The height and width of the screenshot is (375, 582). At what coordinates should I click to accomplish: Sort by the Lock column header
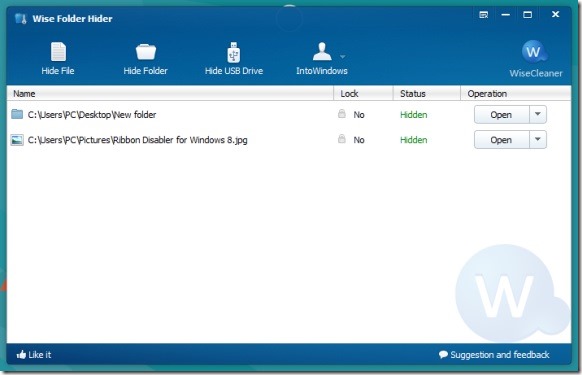click(x=363, y=94)
